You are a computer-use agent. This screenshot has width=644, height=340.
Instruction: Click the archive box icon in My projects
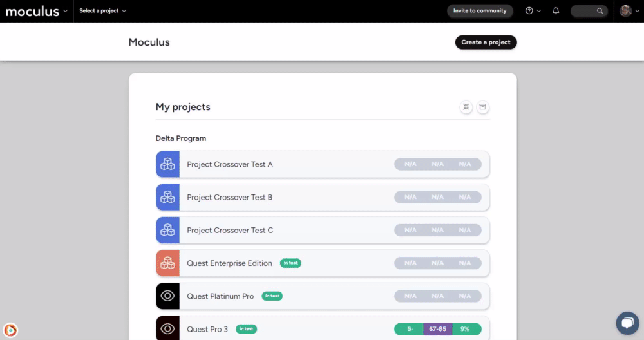click(483, 107)
